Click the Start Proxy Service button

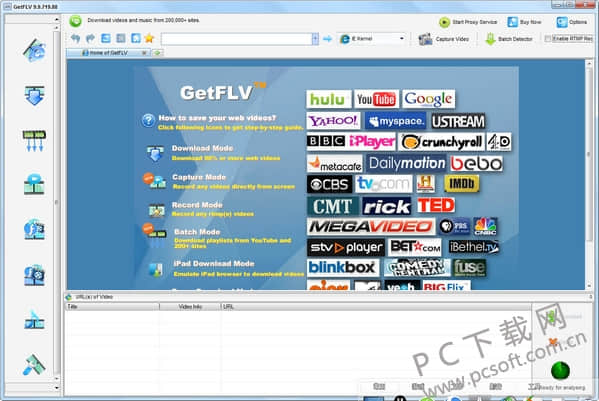click(x=468, y=22)
